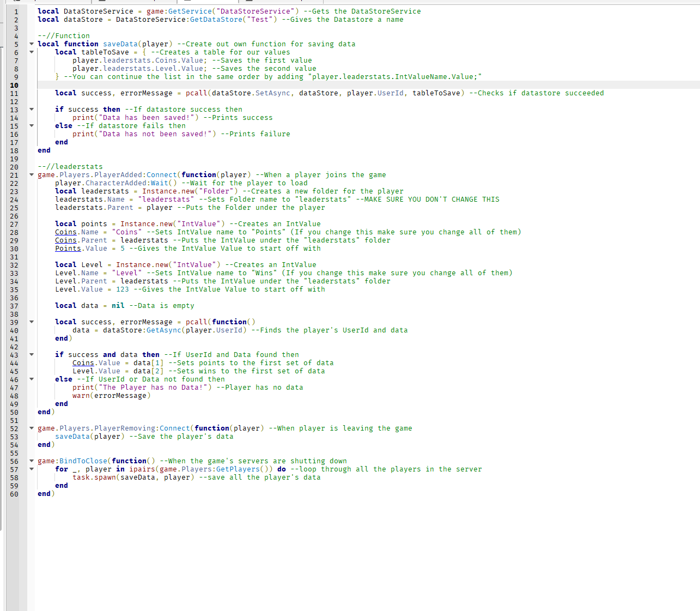Select the underlined Points variable on line 30
The image size is (700, 611).
(68, 248)
